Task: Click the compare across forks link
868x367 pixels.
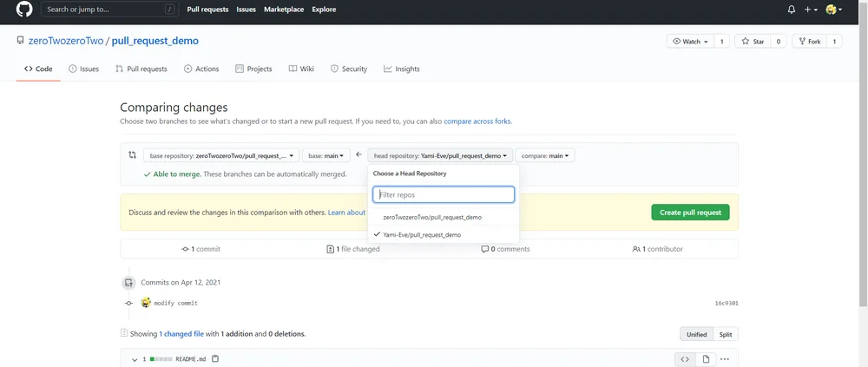Action: 477,121
